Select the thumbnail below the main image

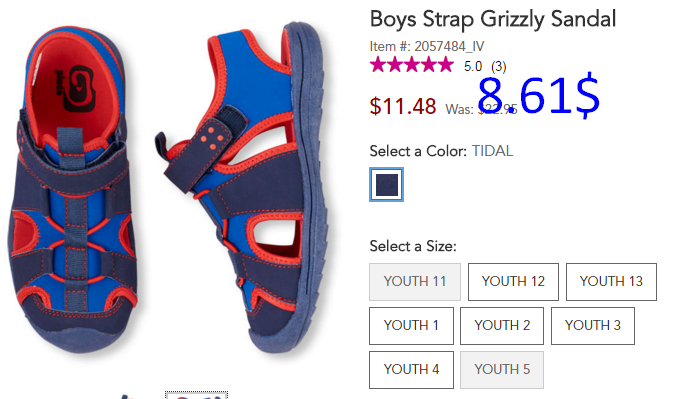point(196,395)
